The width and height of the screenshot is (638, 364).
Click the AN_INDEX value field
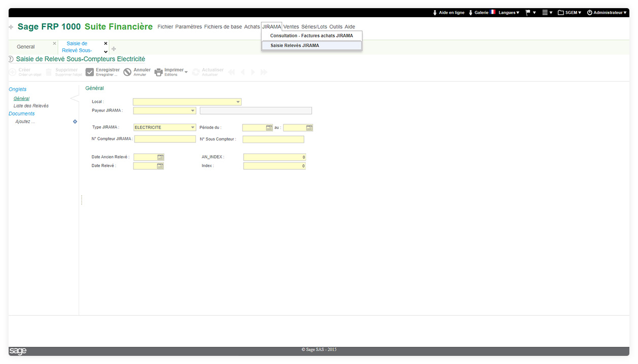(275, 157)
